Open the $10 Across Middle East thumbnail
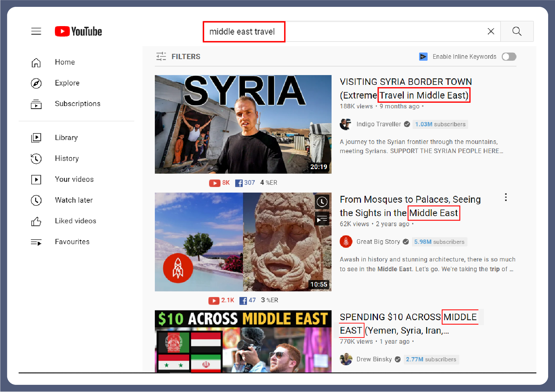This screenshot has width=555, height=392. (243, 341)
